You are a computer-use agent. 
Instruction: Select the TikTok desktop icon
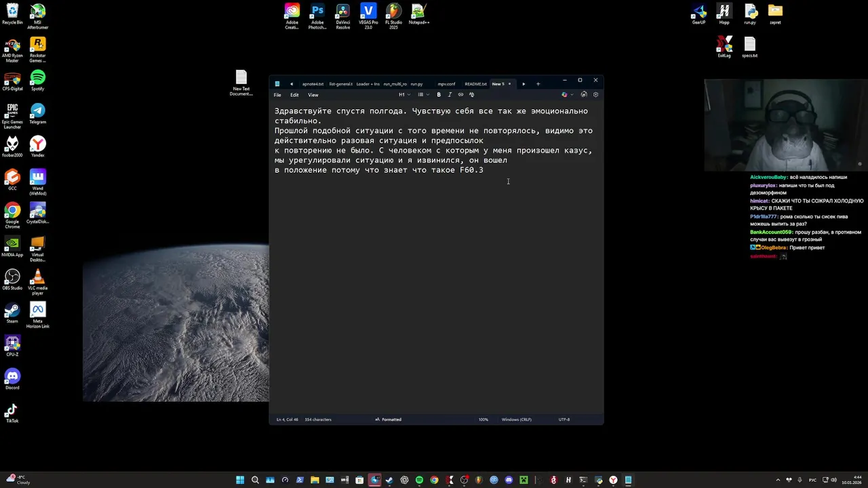(12, 413)
